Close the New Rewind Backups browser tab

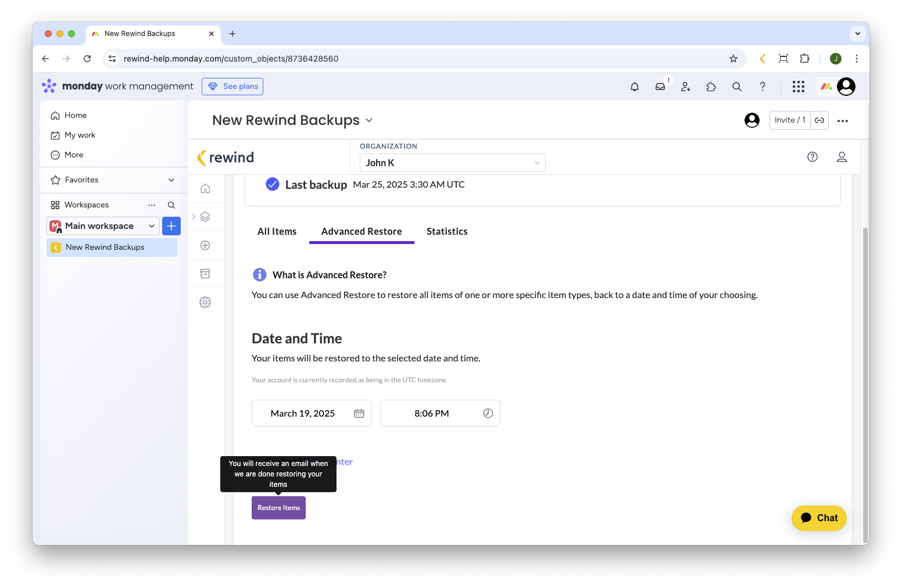[211, 34]
